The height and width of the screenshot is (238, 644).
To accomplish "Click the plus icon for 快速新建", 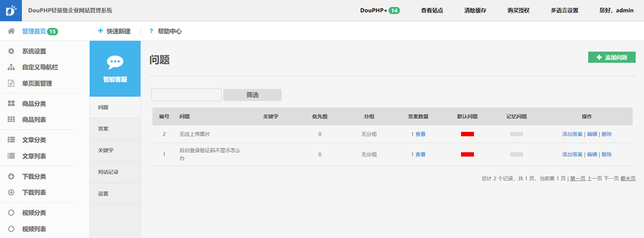I will point(100,31).
